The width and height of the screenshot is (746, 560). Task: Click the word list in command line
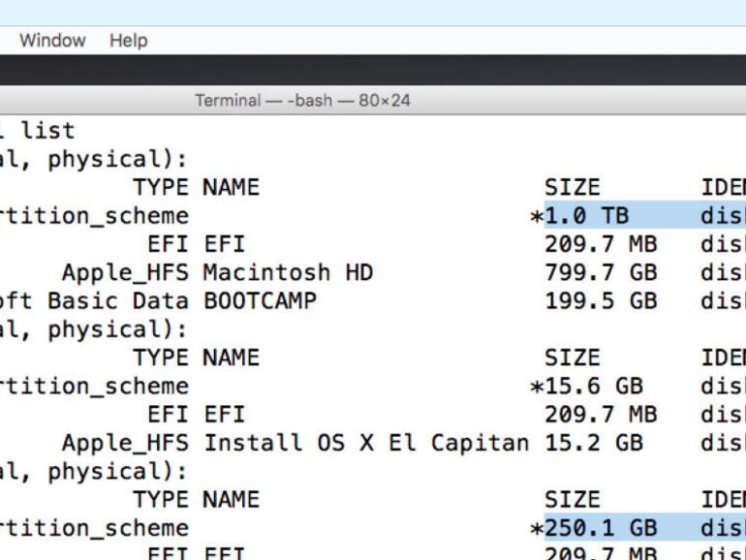[x=47, y=130]
